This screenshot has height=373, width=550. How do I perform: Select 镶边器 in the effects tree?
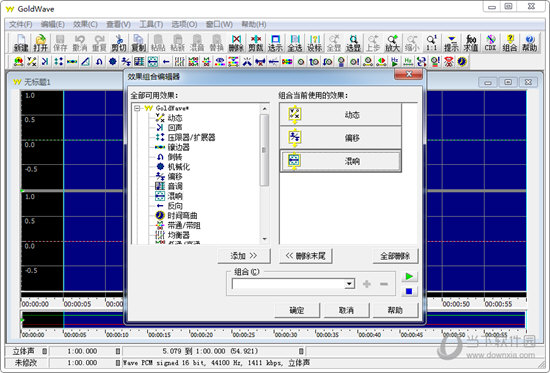click(x=179, y=147)
